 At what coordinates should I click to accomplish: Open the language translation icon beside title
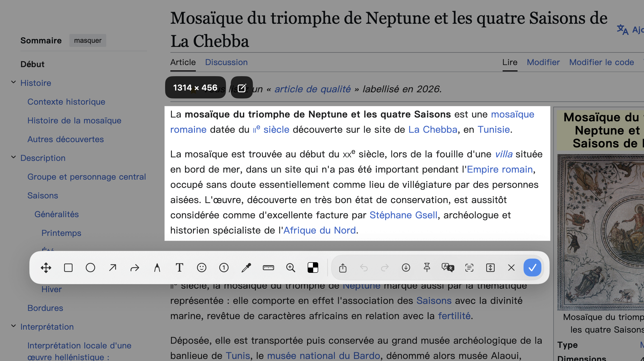click(623, 30)
